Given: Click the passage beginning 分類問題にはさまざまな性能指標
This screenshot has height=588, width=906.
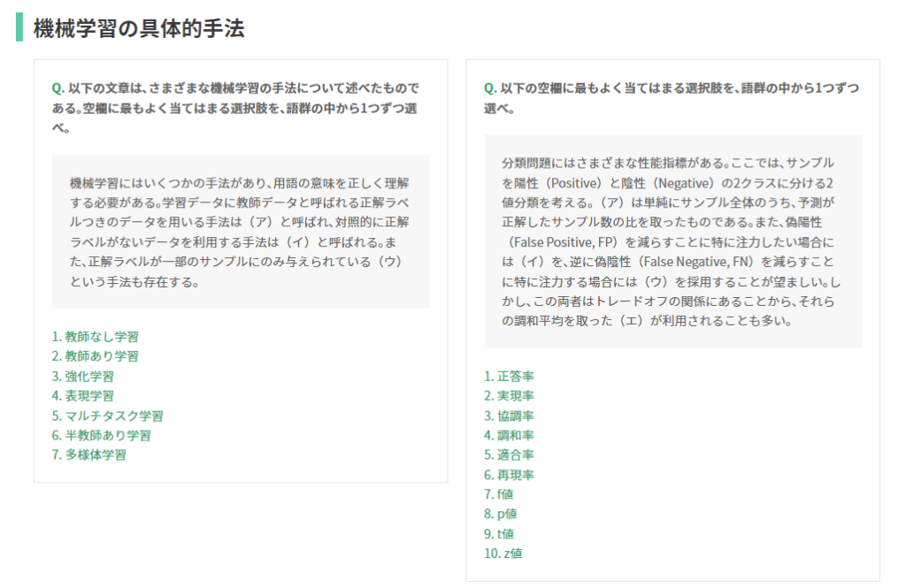Looking at the screenshot, I should pos(672,241).
